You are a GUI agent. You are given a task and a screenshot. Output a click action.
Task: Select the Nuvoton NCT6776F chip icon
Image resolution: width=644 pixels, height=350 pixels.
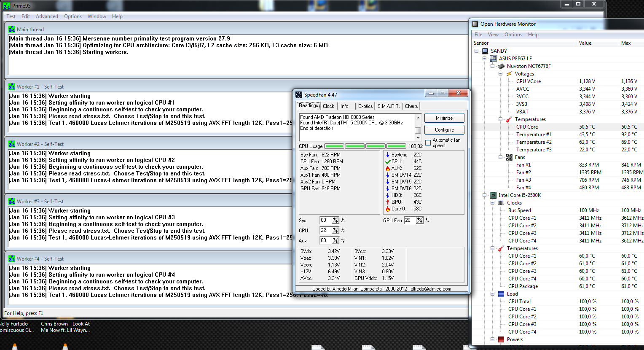tap(501, 66)
